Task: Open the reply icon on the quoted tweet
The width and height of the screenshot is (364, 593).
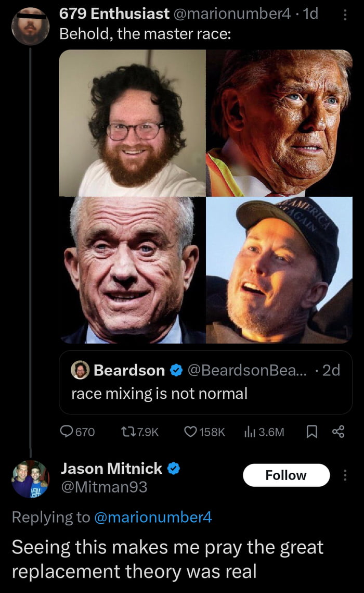Action: 68,430
